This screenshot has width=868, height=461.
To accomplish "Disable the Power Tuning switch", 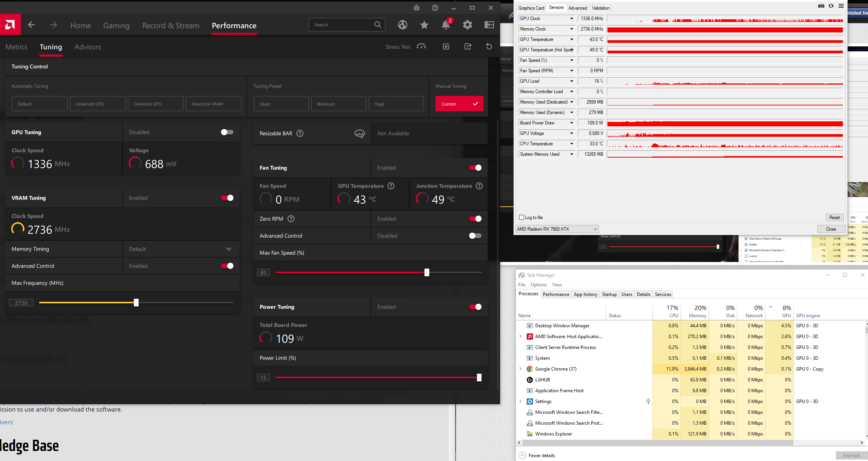I will click(x=475, y=307).
